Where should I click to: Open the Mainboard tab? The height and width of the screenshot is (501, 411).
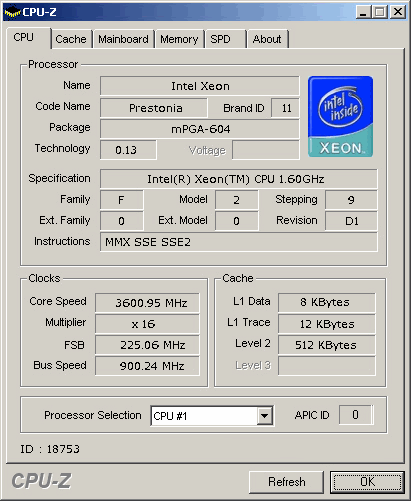(123, 39)
